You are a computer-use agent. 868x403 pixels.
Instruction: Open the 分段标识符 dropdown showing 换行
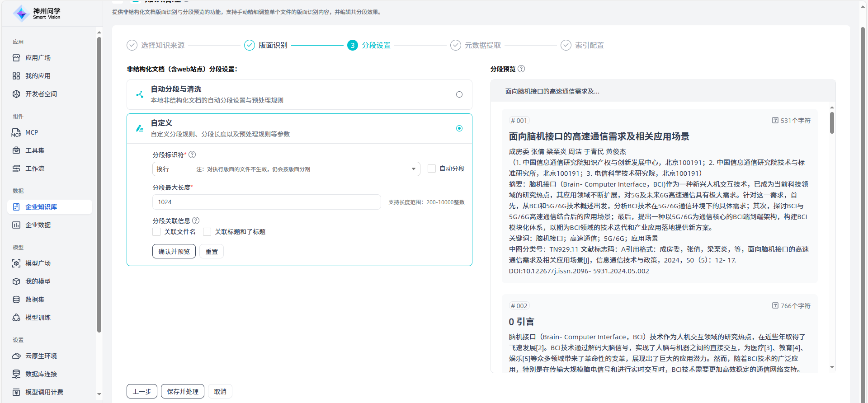tap(286, 169)
